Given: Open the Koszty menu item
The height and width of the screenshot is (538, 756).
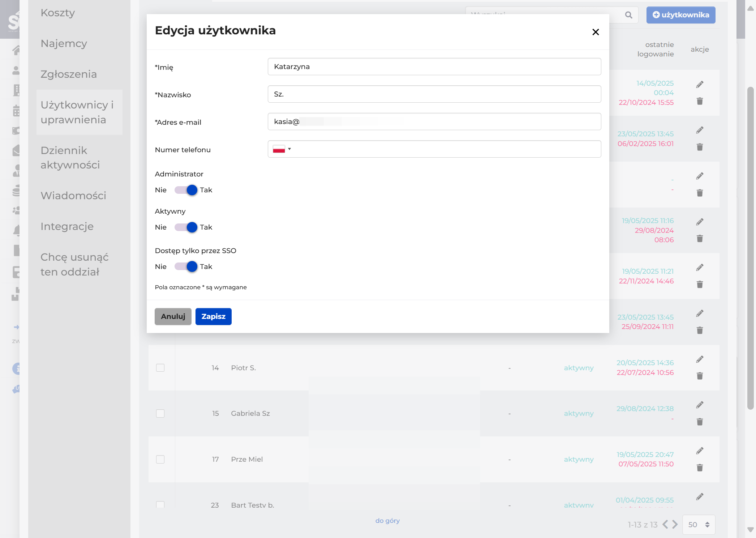Looking at the screenshot, I should (58, 13).
